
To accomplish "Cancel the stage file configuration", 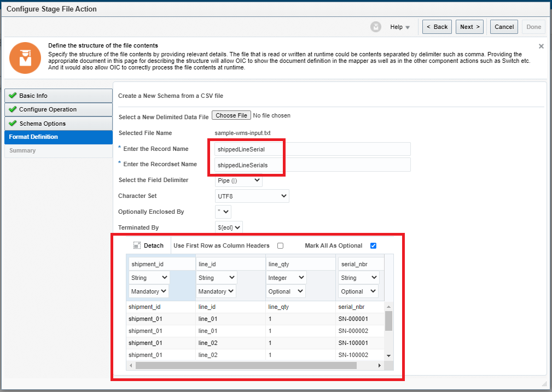I will pyautogui.click(x=504, y=27).
